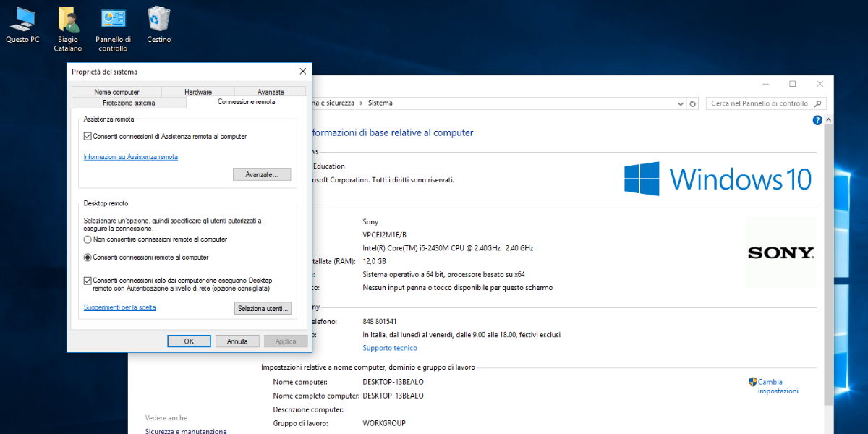Click the shield icon beside Cambia impostazioni
The image size is (868, 434).
(x=752, y=382)
